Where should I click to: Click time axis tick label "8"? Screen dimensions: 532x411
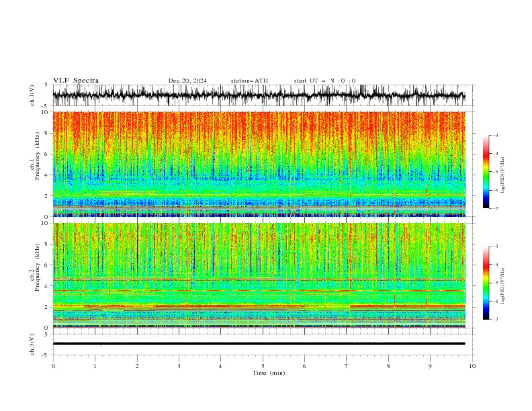point(388,366)
